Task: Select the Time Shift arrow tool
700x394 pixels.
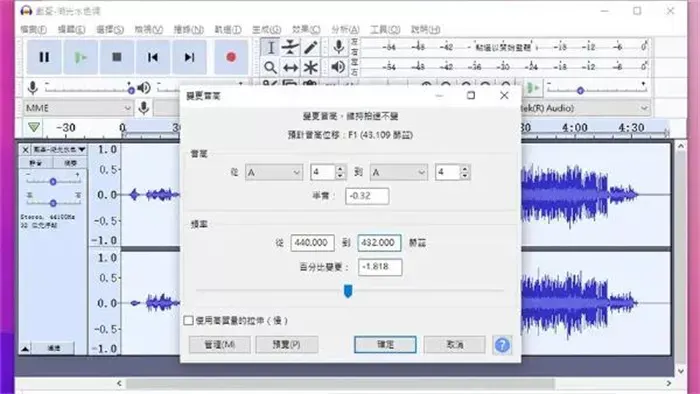Action: pyautogui.click(x=290, y=67)
